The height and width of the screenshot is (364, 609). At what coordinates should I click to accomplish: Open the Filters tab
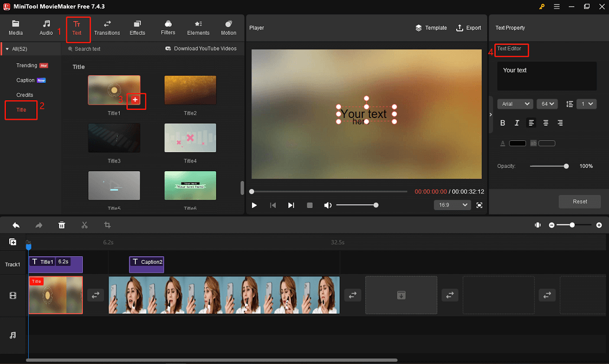[x=168, y=28]
